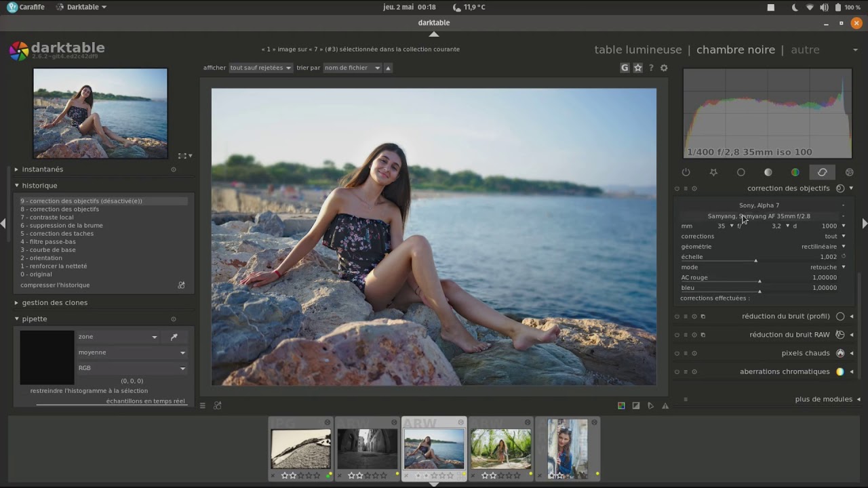868x488 pixels.
Task: Open Ubuntu volume indicator in top bar
Action: click(x=824, y=7)
